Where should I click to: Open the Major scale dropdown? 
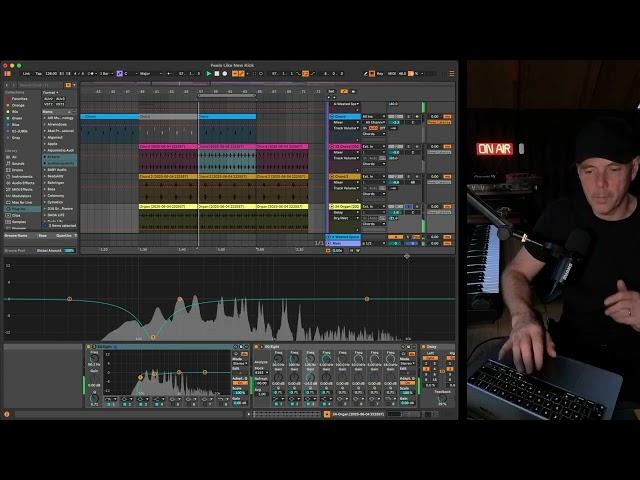tap(151, 73)
